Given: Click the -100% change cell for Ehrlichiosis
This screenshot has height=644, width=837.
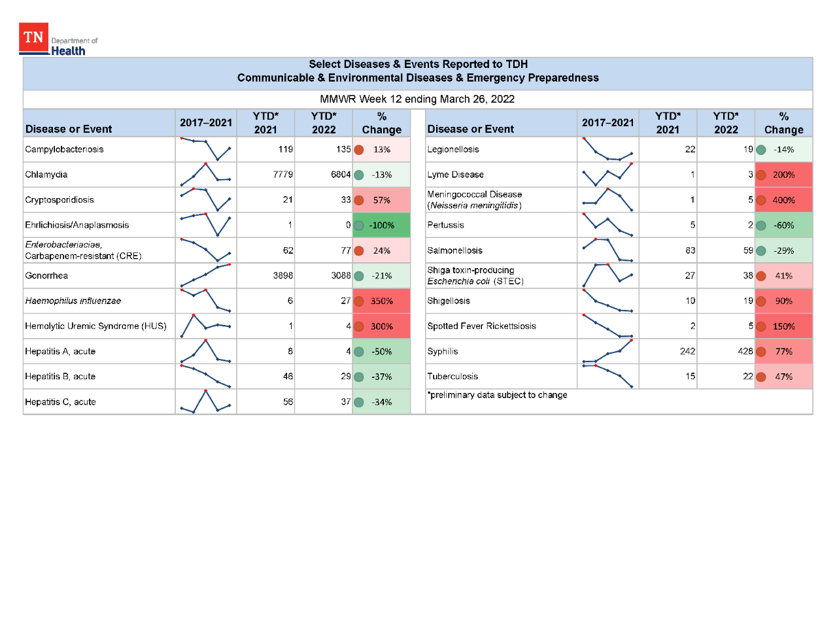Looking at the screenshot, I should pos(381,225).
